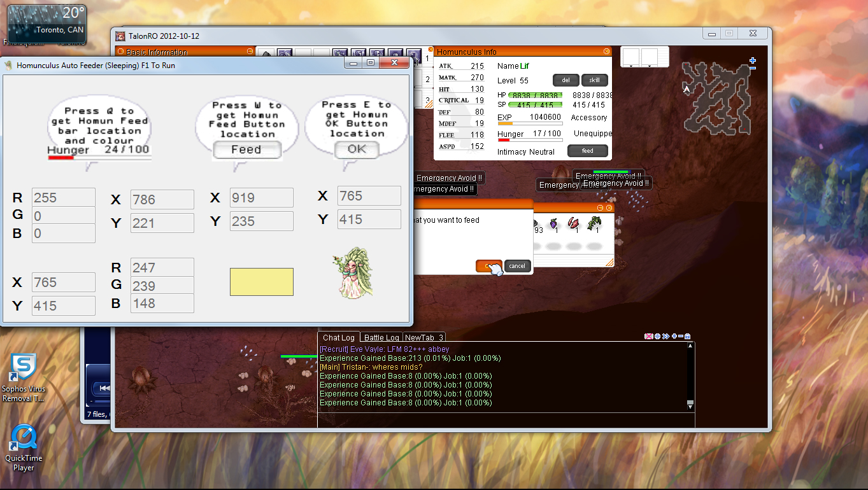
Task: Open the homunculus skill list
Action: point(595,80)
